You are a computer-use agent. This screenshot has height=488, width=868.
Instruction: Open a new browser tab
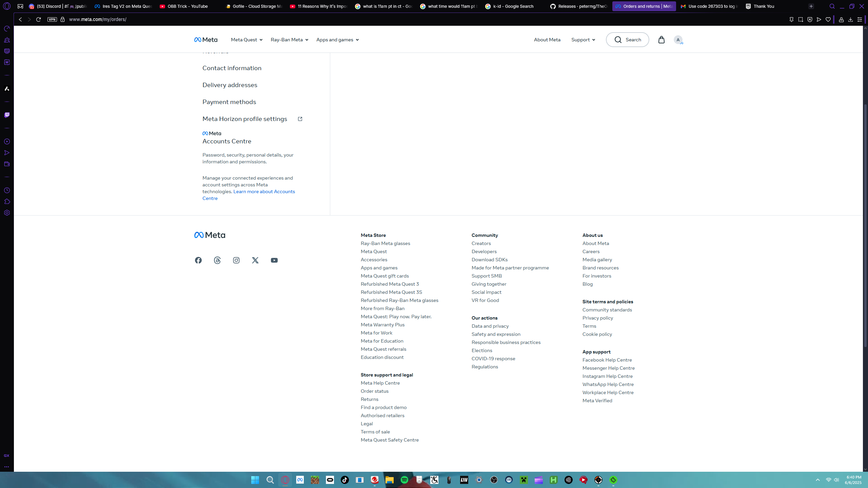811,6
